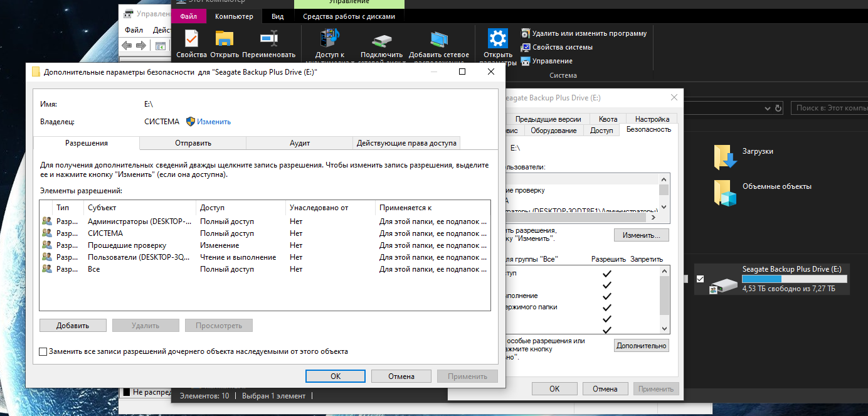Click Удалить или изменить программу in the ribbon
The width and height of the screenshot is (868, 416).
[583, 33]
